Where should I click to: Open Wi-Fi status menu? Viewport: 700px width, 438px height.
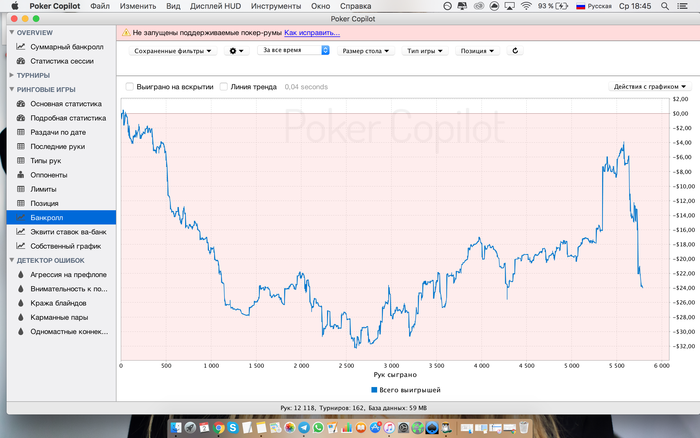[526, 6]
